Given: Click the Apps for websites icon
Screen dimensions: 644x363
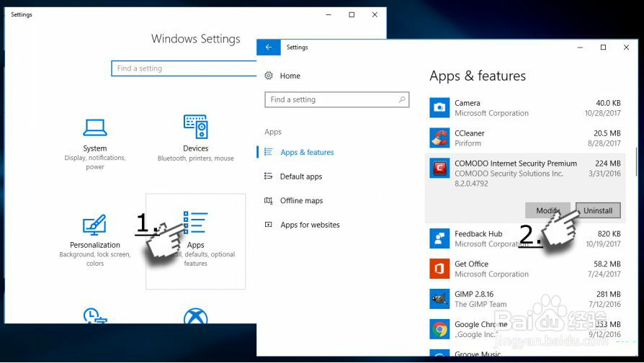Looking at the screenshot, I should click(268, 225).
